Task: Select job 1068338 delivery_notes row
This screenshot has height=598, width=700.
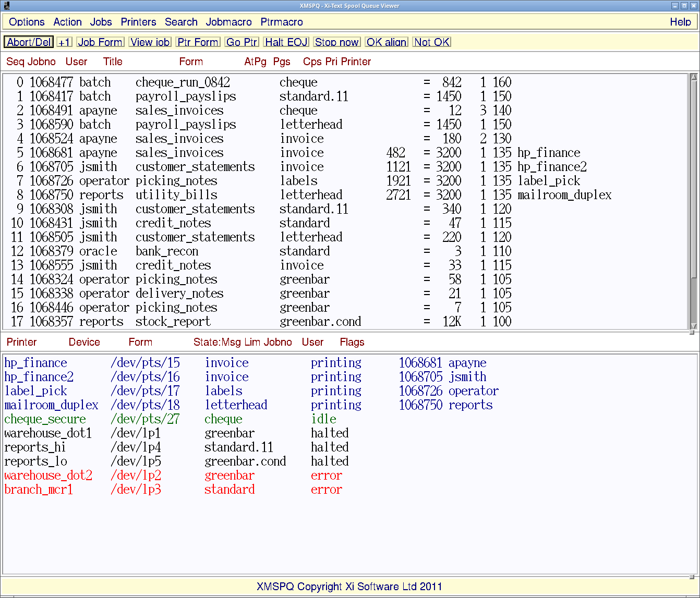Action: pyautogui.click(x=345, y=294)
